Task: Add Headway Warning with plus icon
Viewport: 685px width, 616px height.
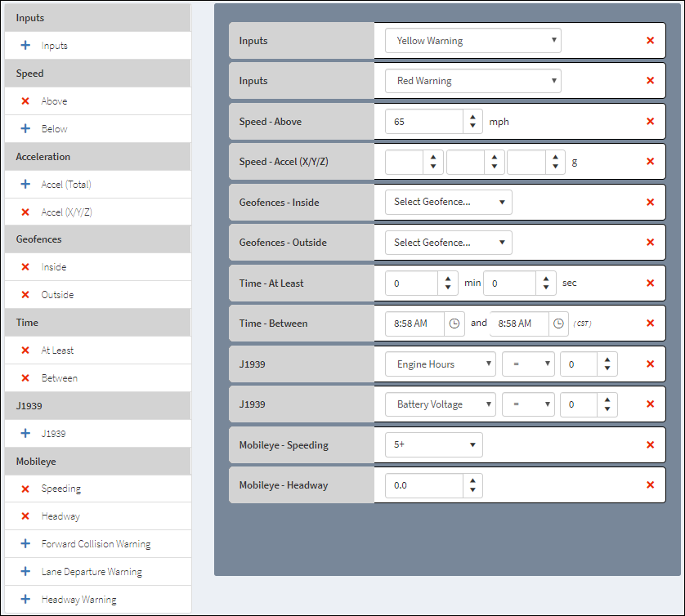Action: click(25, 599)
